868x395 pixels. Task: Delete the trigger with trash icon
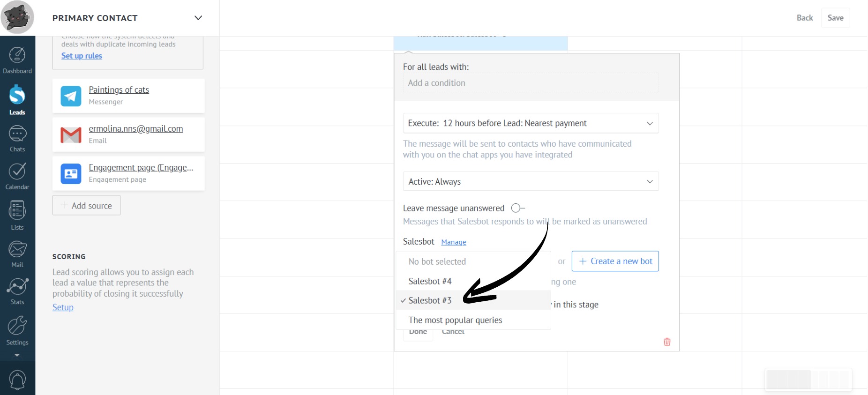coord(667,342)
